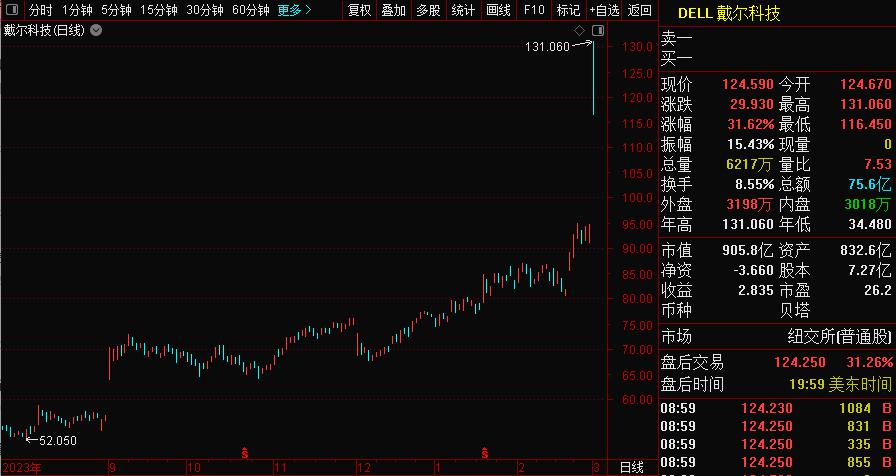Click the first red S marker on timeline
This screenshot has width=896, height=476.
[x=246, y=454]
